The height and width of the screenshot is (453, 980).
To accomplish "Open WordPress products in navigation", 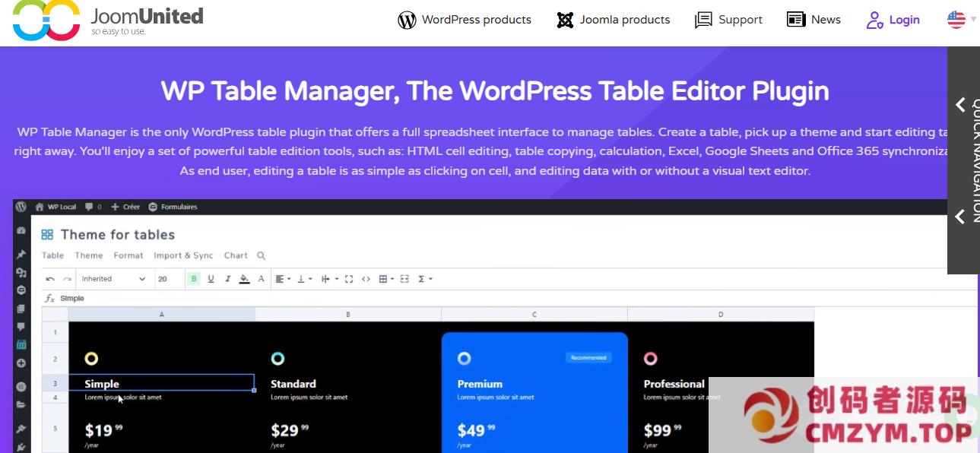I will [465, 20].
